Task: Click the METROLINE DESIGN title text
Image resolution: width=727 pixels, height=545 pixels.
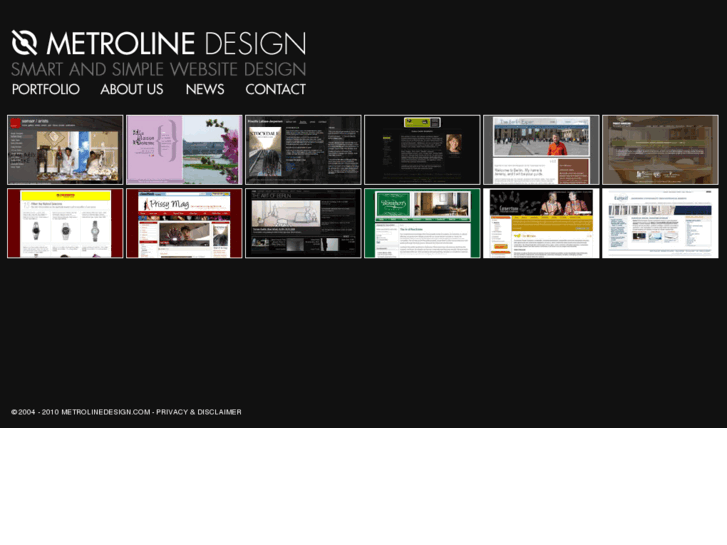Action: (x=176, y=43)
